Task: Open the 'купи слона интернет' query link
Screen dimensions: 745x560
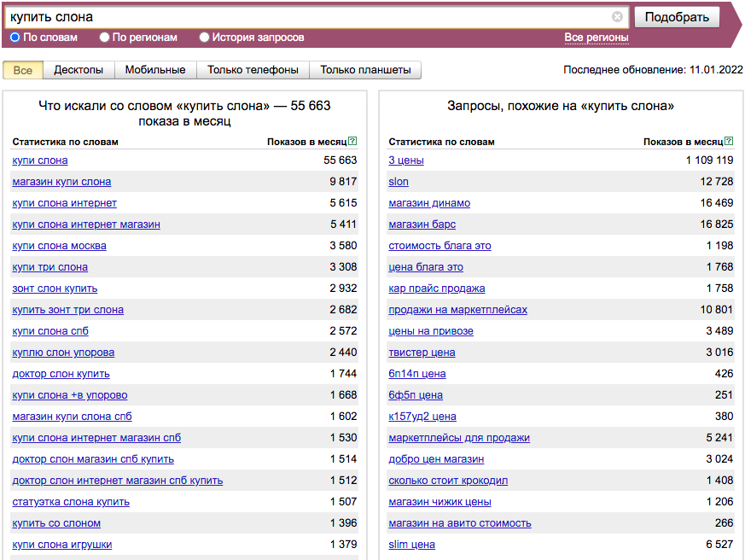Action: coord(65,203)
